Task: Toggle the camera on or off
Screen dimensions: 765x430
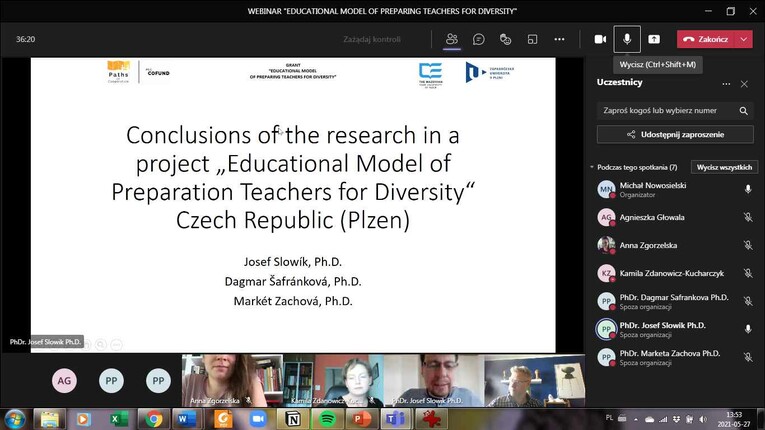Action: click(600, 39)
